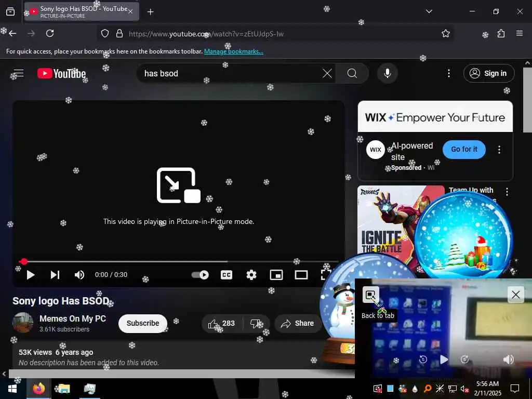
Task: Skip to the next video
Action: tap(55, 275)
